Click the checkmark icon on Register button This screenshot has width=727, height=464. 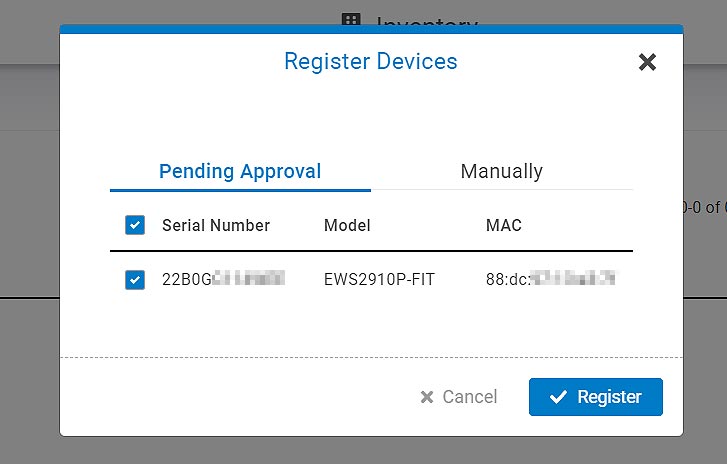pos(558,397)
